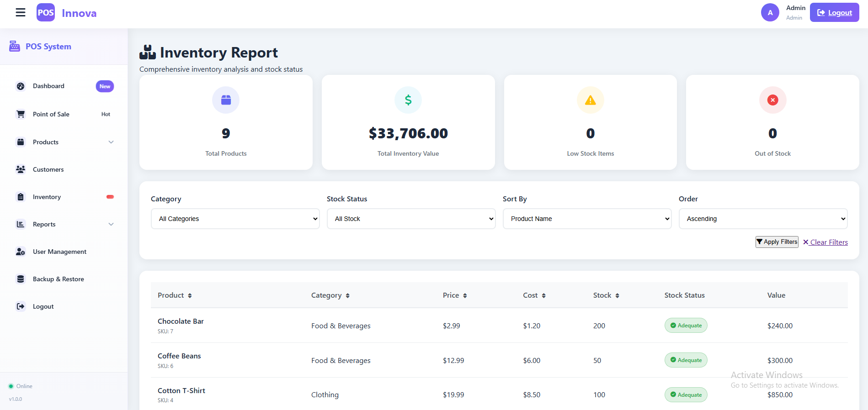
Task: Open the Sort By dropdown
Action: point(587,219)
